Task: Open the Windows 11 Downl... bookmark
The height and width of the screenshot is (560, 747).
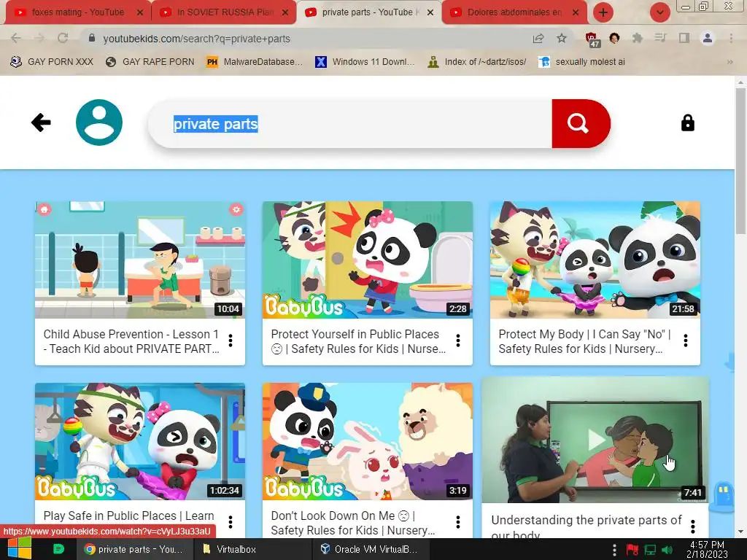Action: click(365, 62)
